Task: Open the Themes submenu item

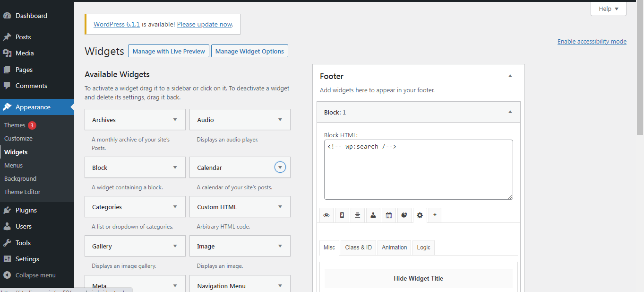Action: click(x=15, y=125)
